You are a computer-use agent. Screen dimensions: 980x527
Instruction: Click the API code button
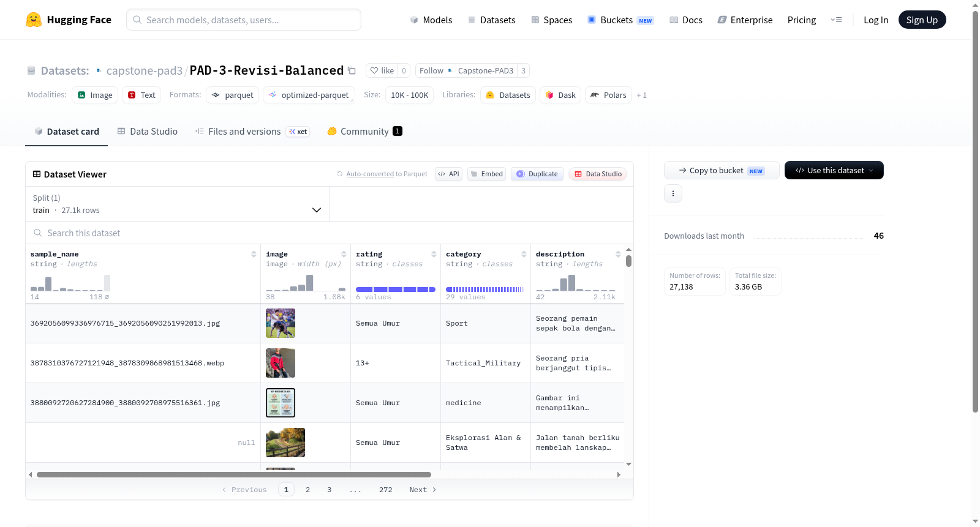tap(448, 174)
